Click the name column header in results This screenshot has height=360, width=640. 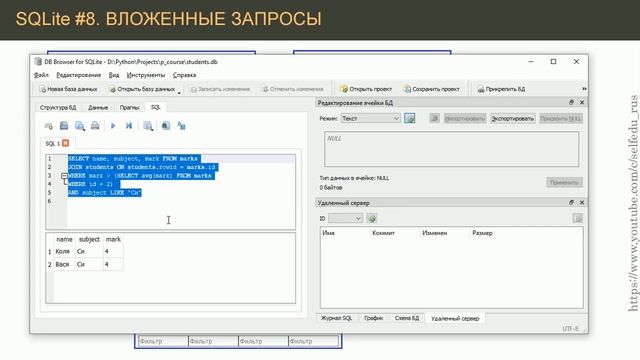64,240
